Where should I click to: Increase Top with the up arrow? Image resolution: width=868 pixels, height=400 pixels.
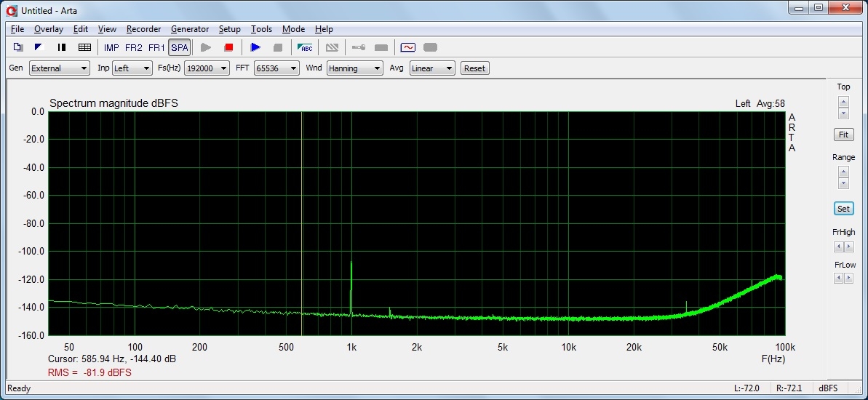tap(844, 102)
